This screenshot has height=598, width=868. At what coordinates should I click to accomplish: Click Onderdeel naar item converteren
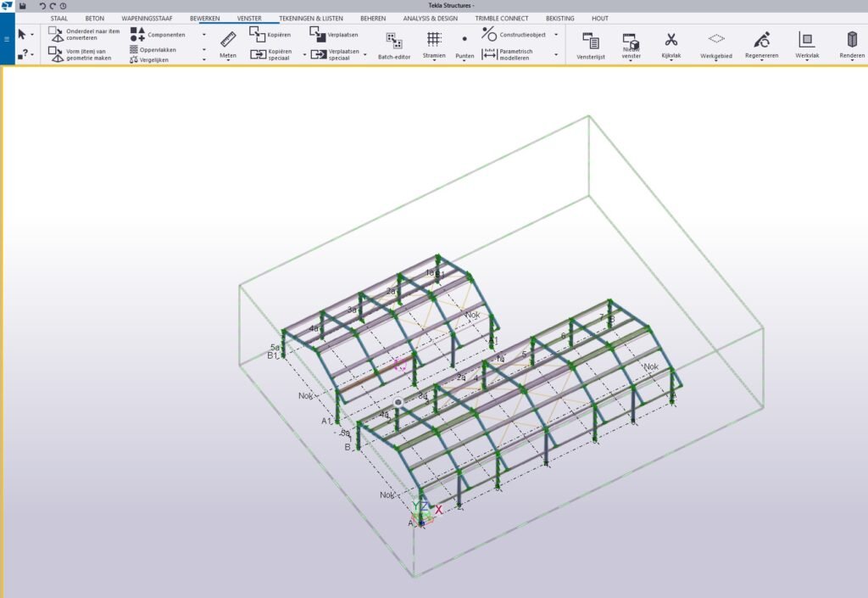(x=84, y=34)
